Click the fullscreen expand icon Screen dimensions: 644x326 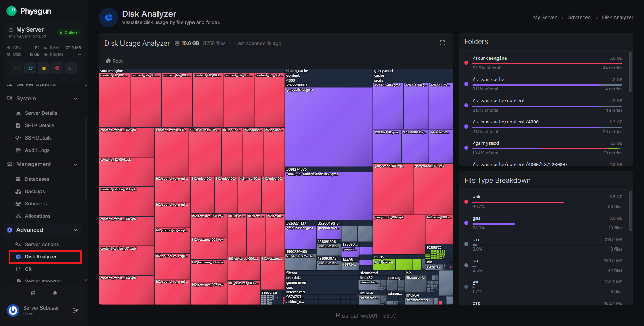point(442,43)
